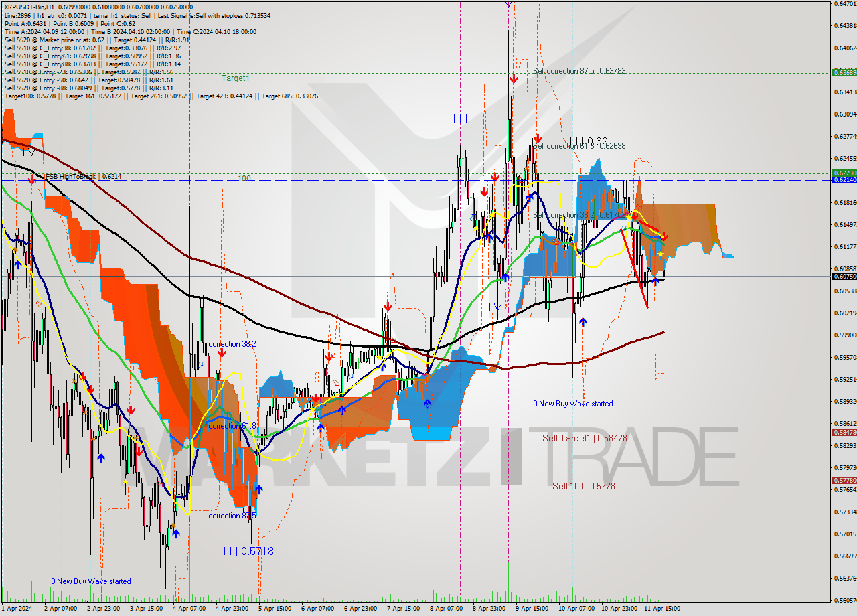Click the 'Sell %10 @ C_Entry38' line
Screen dimensions: 857x616
coord(92,48)
